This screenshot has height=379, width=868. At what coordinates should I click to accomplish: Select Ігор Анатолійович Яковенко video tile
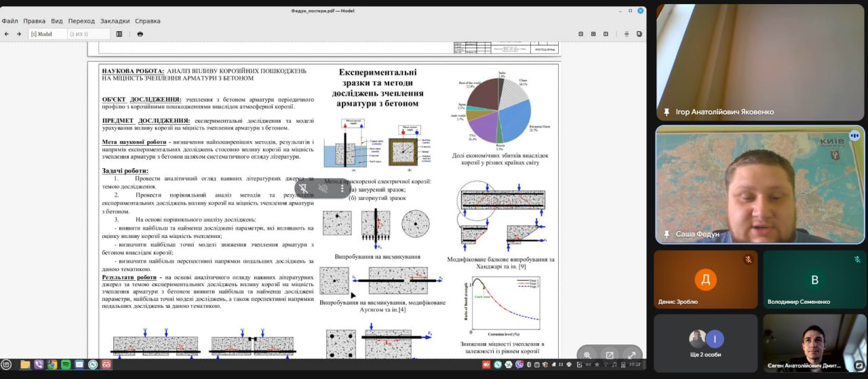760,63
